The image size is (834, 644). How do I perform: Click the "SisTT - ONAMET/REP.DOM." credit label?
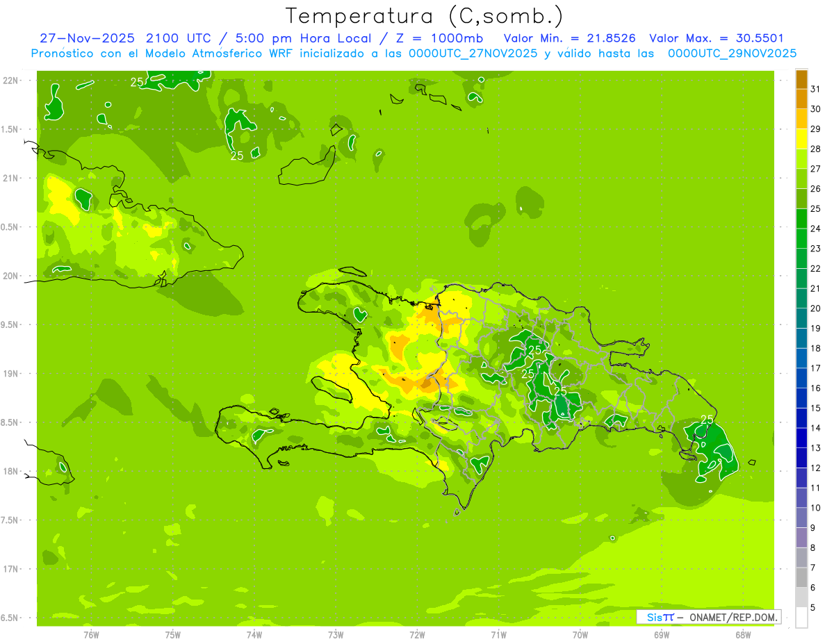[x=709, y=617]
